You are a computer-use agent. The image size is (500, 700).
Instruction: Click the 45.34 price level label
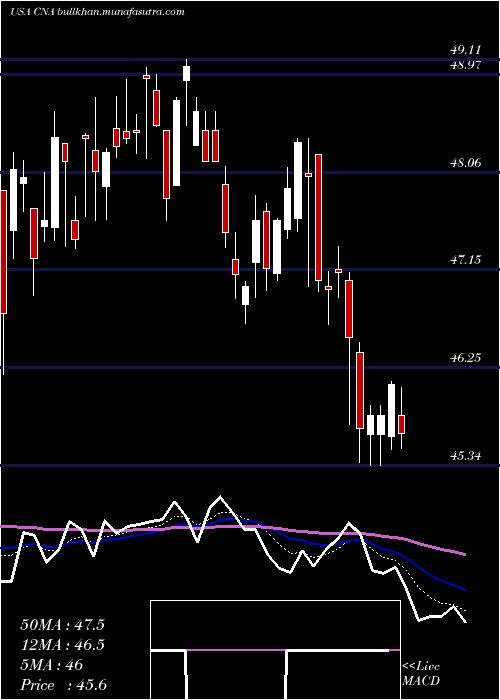click(466, 456)
